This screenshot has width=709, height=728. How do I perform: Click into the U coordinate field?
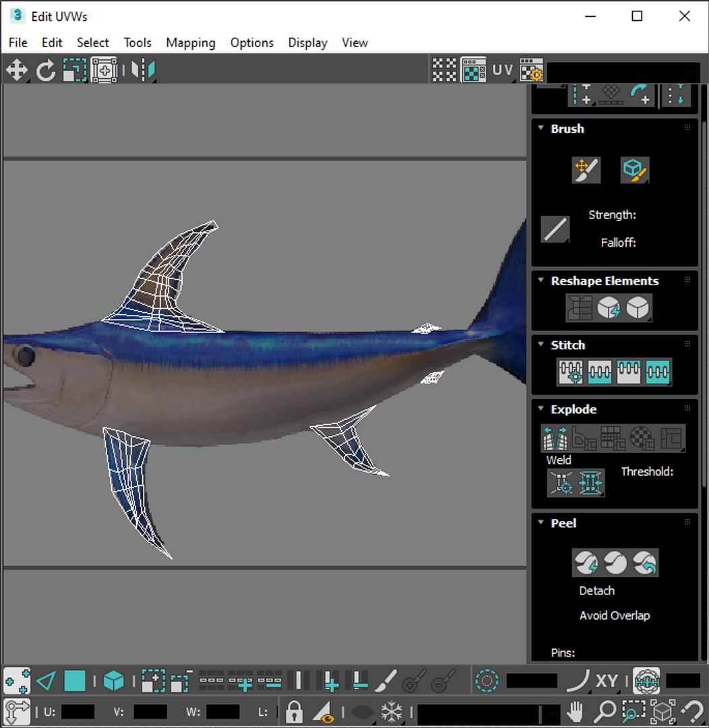pos(78,712)
